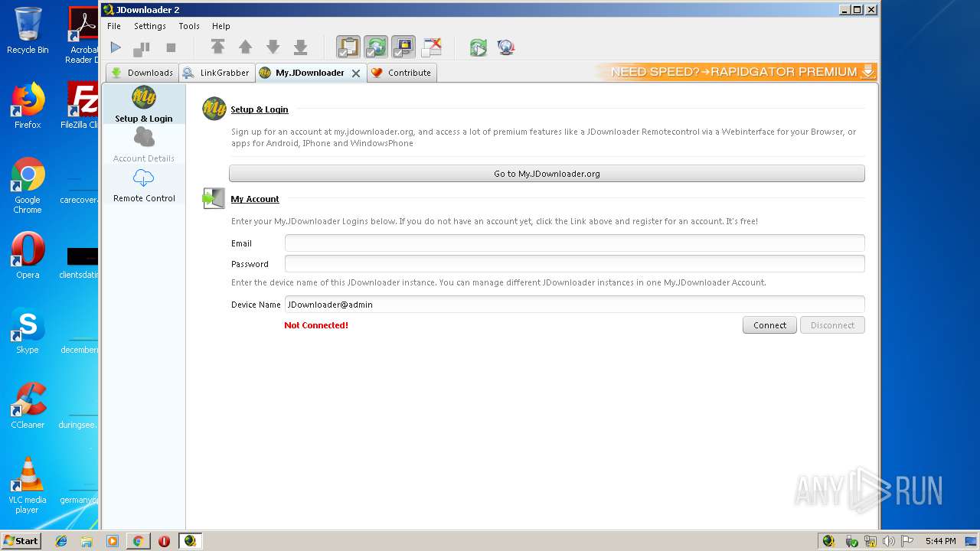Click Not Connected! status text
This screenshot has width=980, height=551.
click(316, 325)
